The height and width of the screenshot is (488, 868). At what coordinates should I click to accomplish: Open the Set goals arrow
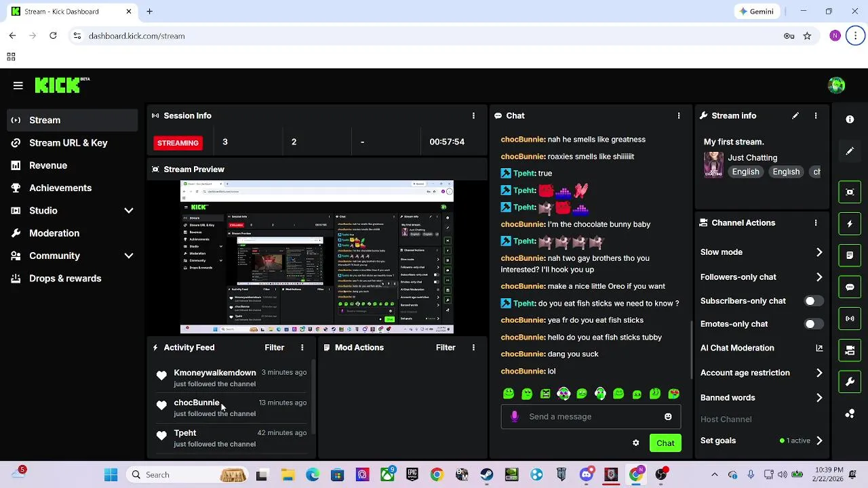(x=819, y=441)
